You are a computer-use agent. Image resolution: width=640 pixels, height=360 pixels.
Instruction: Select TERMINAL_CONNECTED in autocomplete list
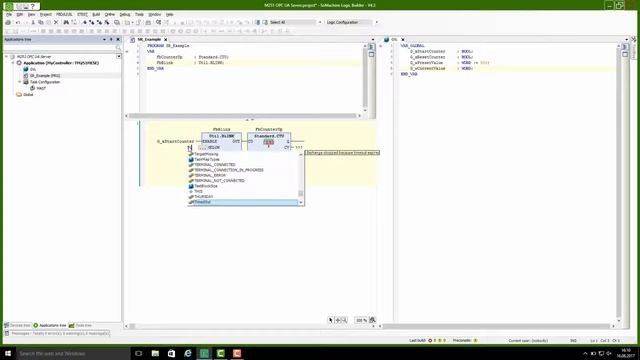tap(215, 165)
